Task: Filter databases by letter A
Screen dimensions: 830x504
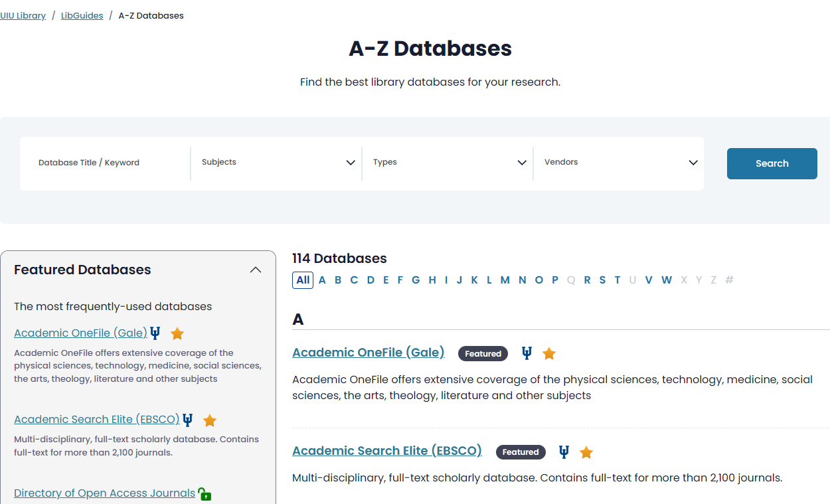Action: (322, 280)
